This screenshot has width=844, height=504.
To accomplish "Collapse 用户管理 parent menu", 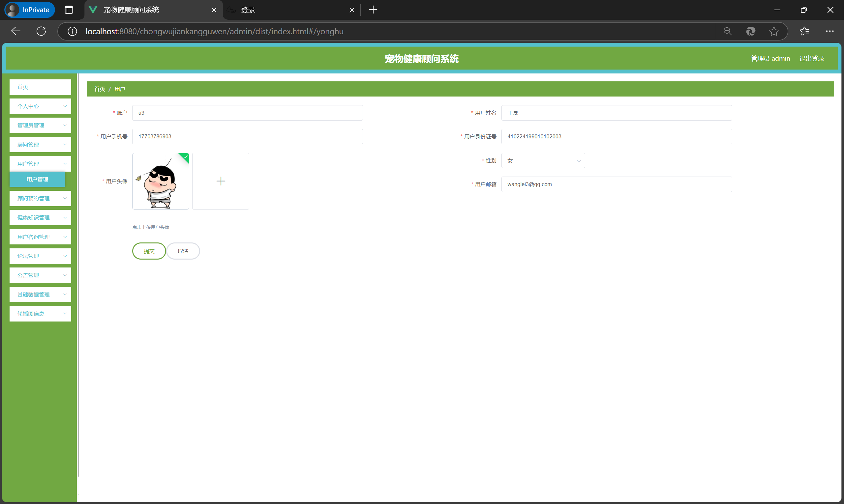I will point(40,164).
